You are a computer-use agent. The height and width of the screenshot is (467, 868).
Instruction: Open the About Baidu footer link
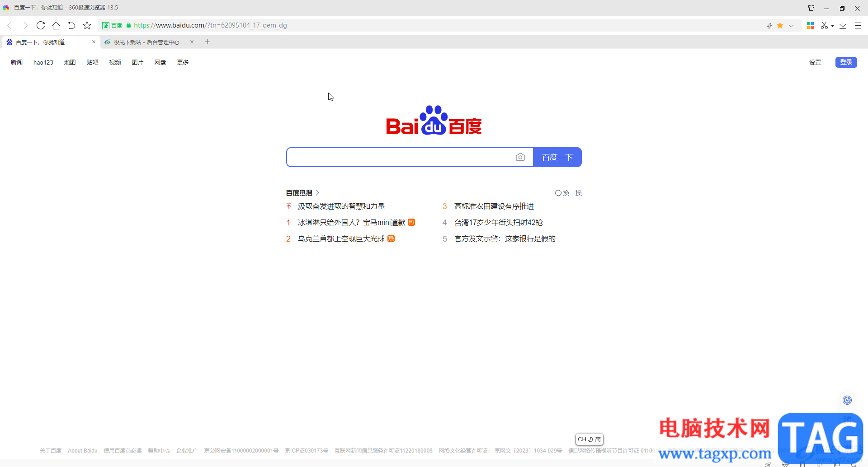point(83,451)
